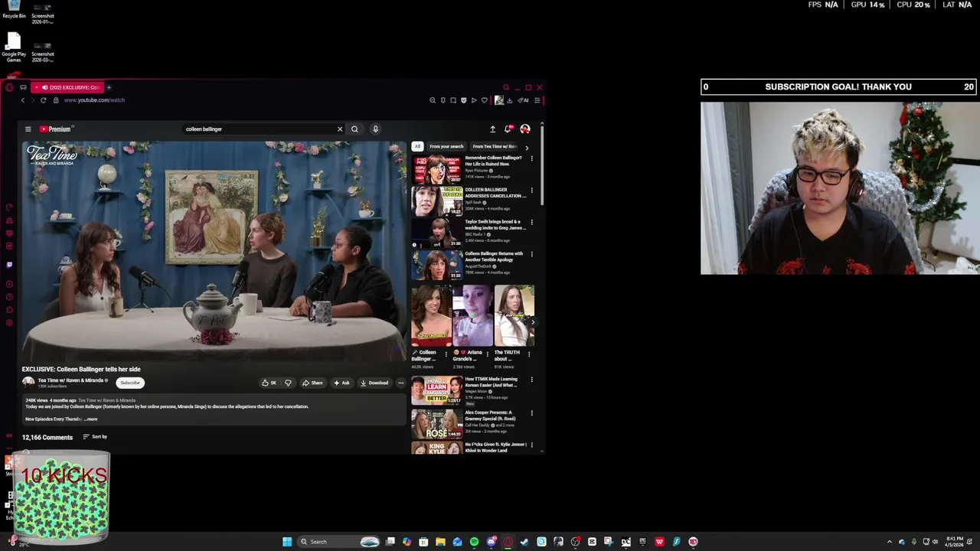
Task: Open options for 'How TTMIK Made Learning' video
Action: point(531,380)
